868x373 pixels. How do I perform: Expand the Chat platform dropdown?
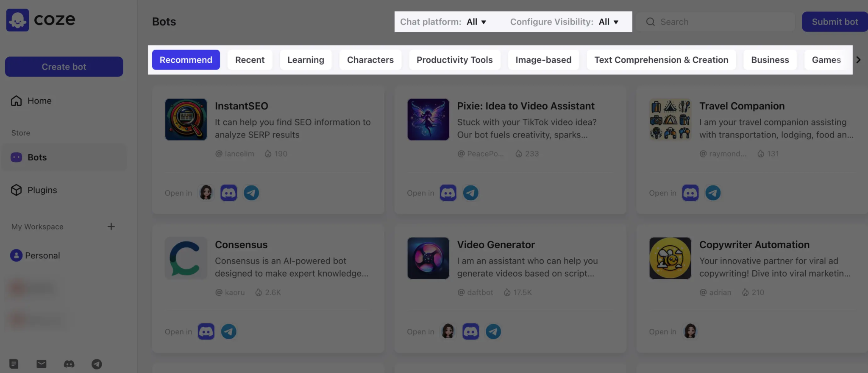(x=476, y=22)
